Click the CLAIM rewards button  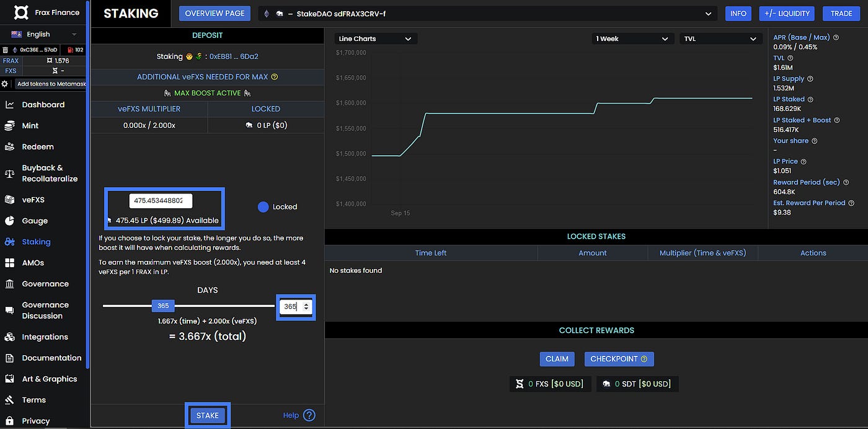pyautogui.click(x=557, y=359)
